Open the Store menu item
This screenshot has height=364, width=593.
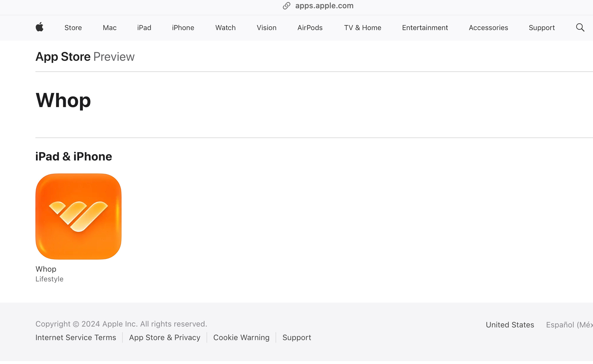[x=73, y=28]
